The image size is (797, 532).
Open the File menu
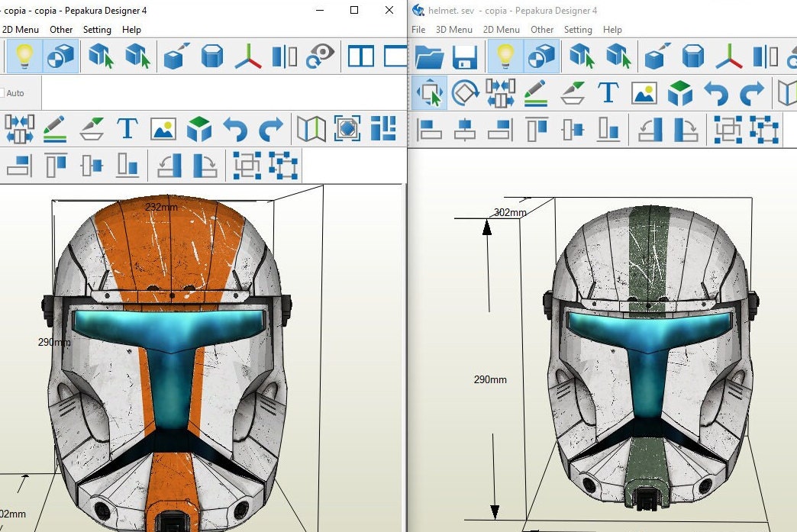[x=418, y=29]
